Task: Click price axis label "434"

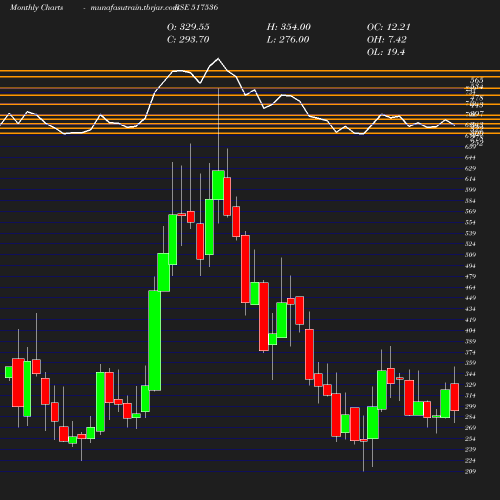Action: (x=470, y=309)
